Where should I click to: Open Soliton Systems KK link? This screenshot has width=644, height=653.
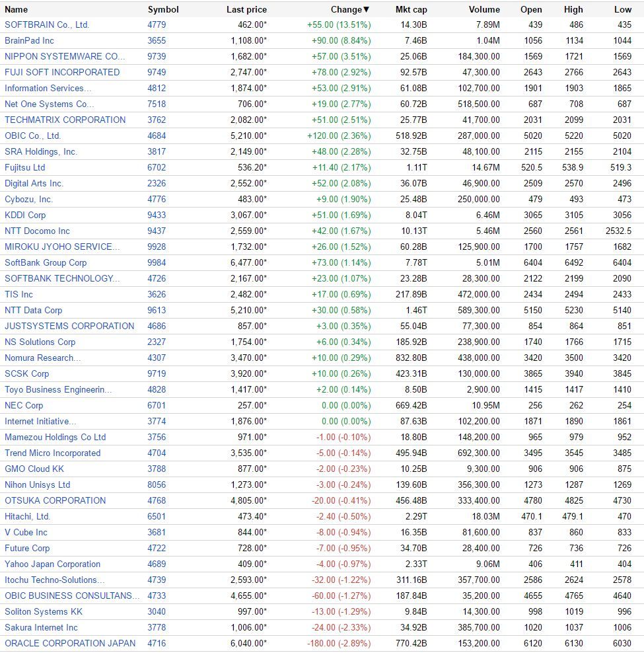click(x=44, y=611)
